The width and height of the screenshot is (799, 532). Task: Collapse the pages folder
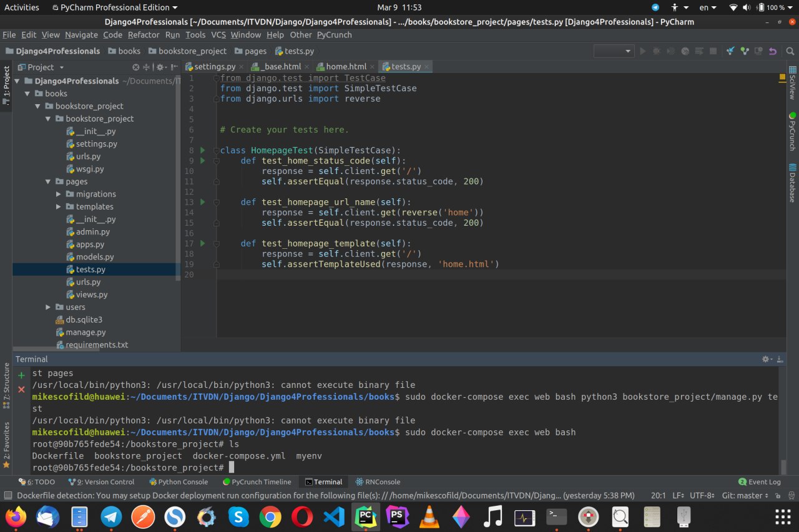[48, 181]
